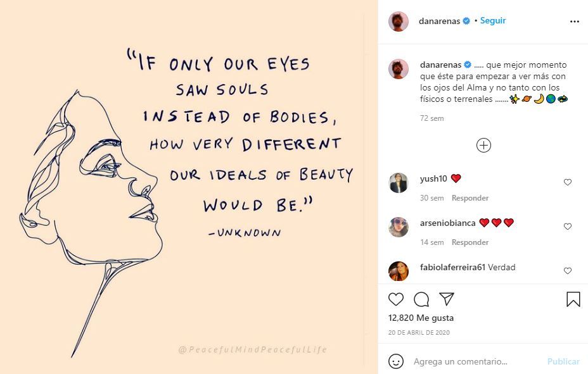Open comments via the speech bubble icon

tap(421, 299)
